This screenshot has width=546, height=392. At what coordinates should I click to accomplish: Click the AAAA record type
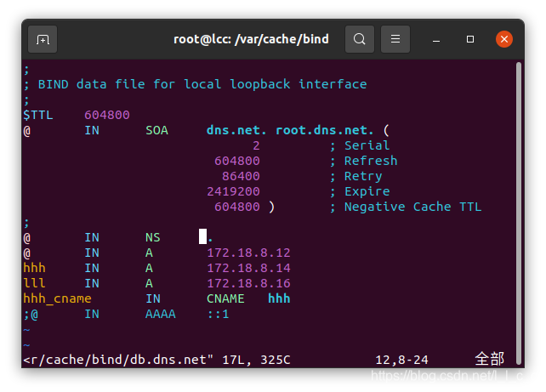coord(161,314)
